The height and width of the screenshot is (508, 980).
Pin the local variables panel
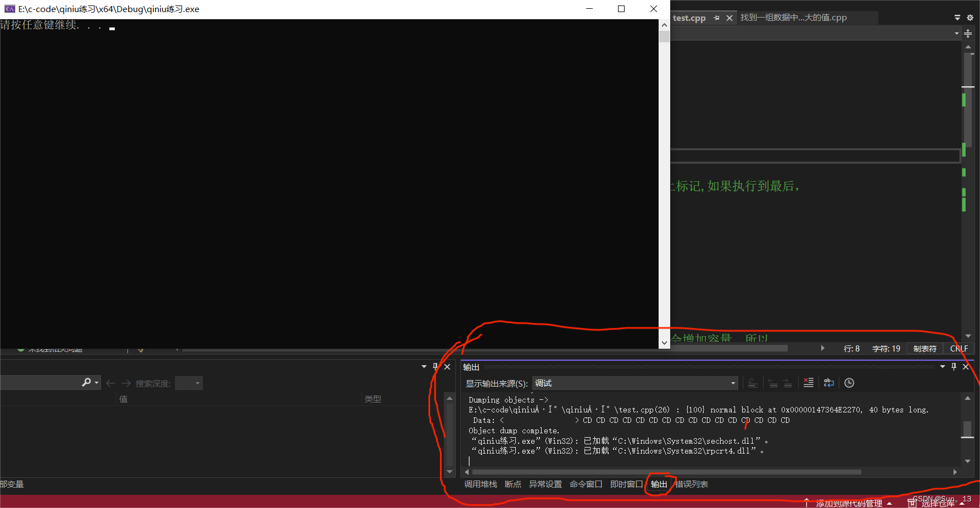pyautogui.click(x=436, y=366)
